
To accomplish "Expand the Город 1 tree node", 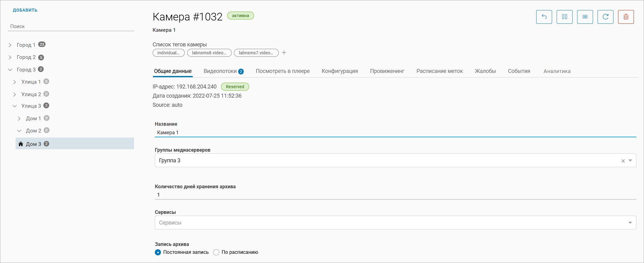I will (10, 45).
